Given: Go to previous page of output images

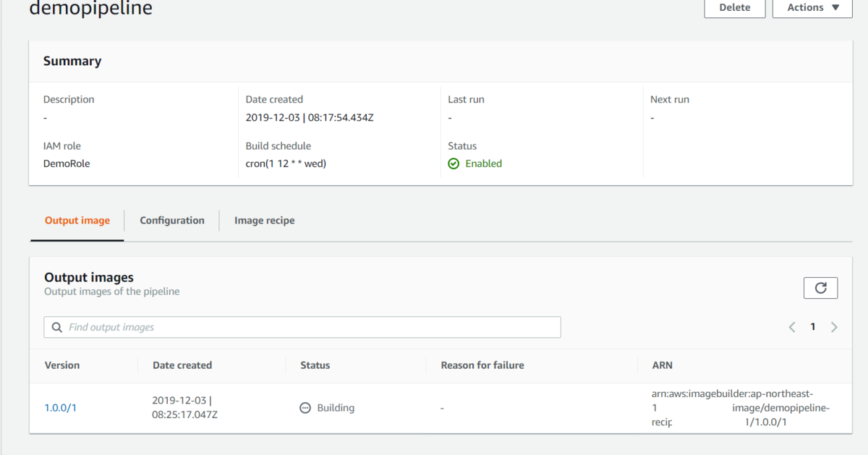Looking at the screenshot, I should coord(792,327).
